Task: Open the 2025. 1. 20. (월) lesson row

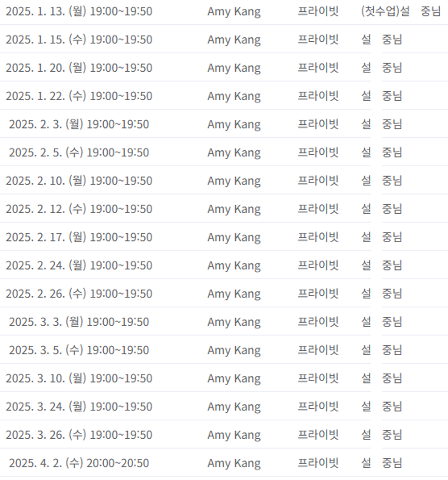Action: click(224, 68)
